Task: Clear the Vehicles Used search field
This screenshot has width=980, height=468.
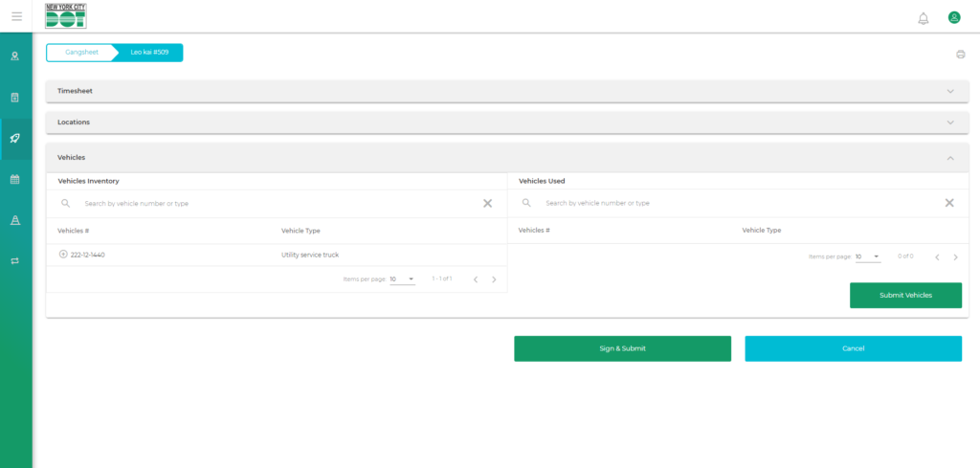Action: [x=948, y=203]
